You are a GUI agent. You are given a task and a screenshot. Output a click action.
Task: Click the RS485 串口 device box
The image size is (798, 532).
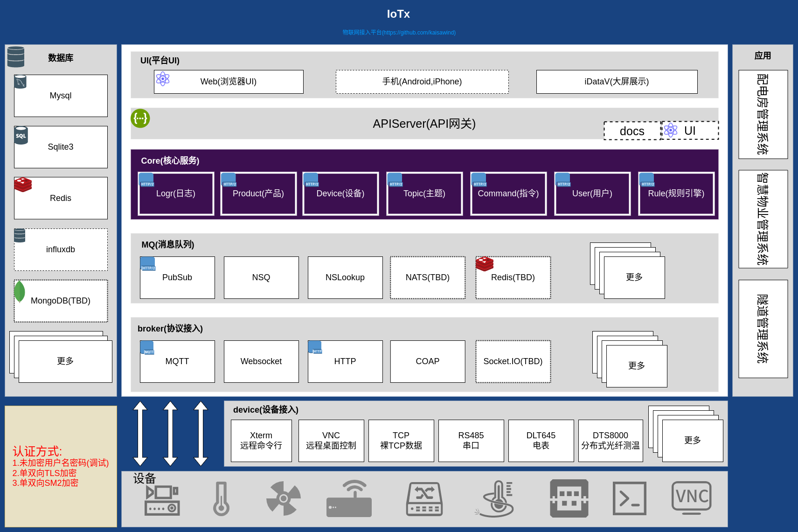click(471, 441)
